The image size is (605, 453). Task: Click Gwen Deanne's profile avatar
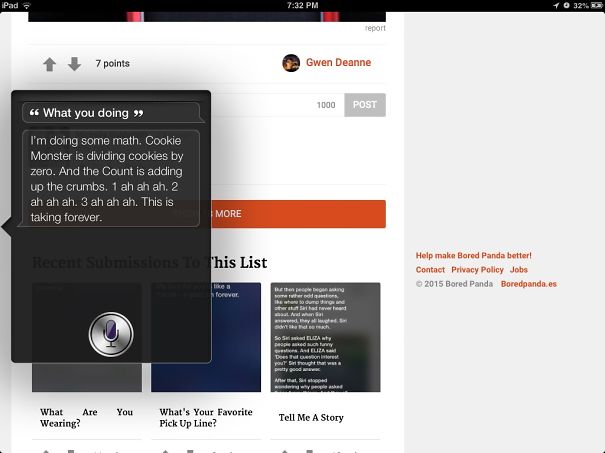[291, 63]
